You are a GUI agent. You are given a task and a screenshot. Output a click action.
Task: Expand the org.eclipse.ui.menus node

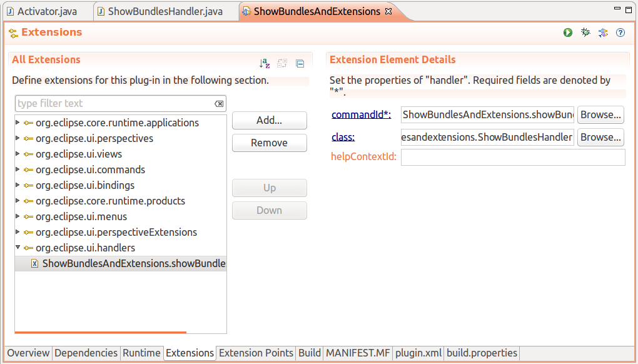(x=18, y=216)
